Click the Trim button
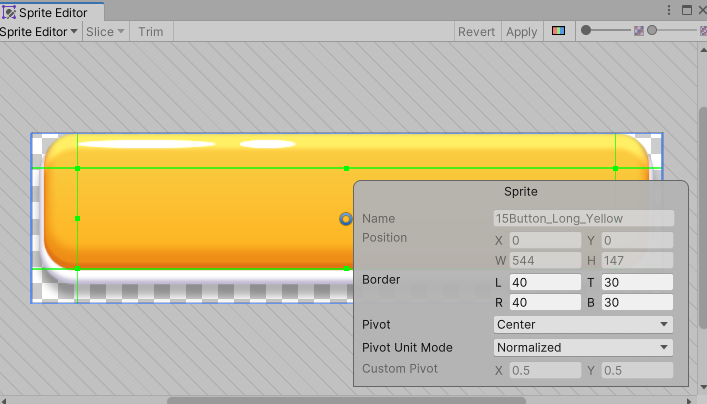The height and width of the screenshot is (404, 707). click(151, 32)
